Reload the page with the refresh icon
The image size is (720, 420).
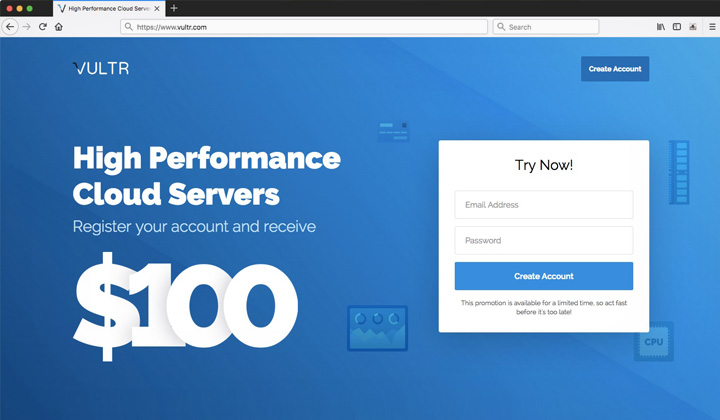point(43,27)
